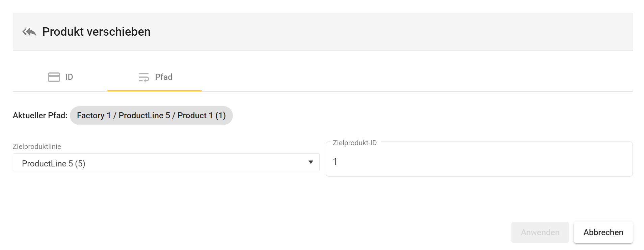Image resolution: width=644 pixels, height=250 pixels.
Task: Focus the Zielprodukt-ID input field
Action: coord(479,162)
